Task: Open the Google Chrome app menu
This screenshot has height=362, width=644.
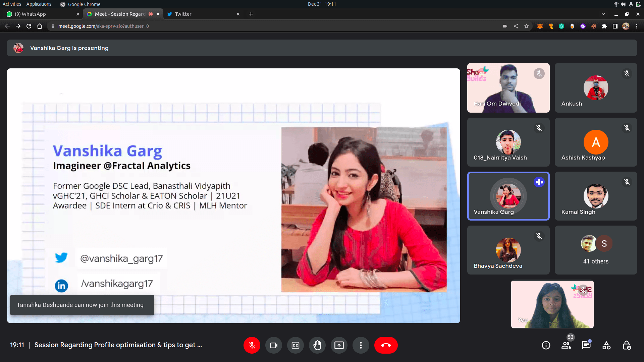Action: point(80,4)
